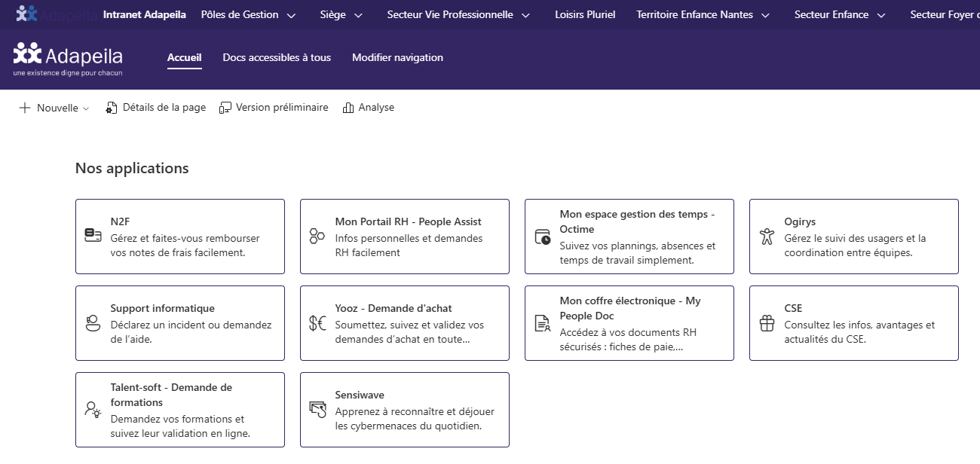Screen dimensions: 980x464
Task: Click the Version préliminaire icon
Action: pyautogui.click(x=225, y=108)
